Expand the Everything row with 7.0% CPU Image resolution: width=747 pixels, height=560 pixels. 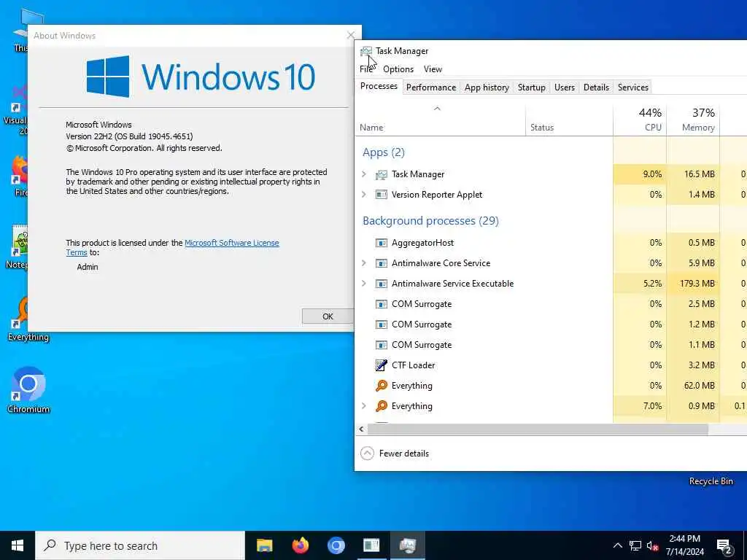click(364, 405)
